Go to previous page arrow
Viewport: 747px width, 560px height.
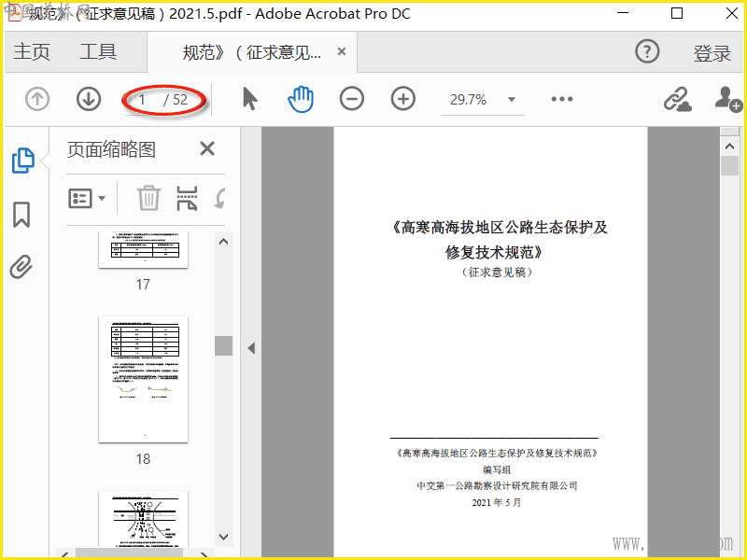[37, 99]
